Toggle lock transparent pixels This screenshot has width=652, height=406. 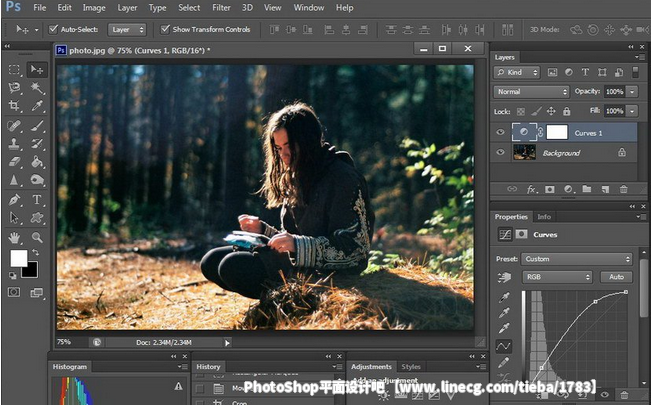pyautogui.click(x=521, y=111)
